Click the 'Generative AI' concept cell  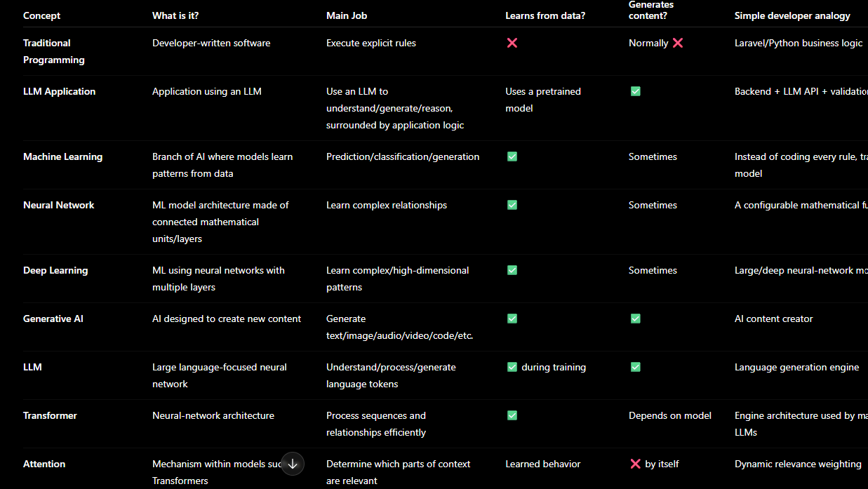(53, 319)
